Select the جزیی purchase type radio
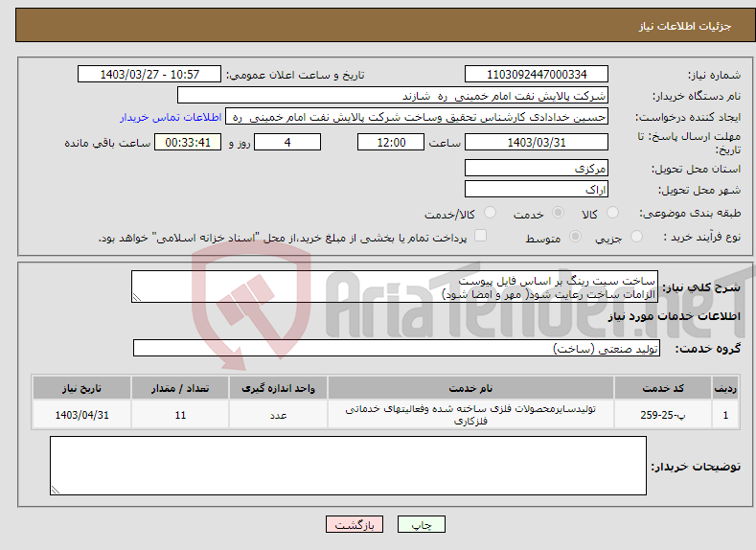 tap(636, 237)
